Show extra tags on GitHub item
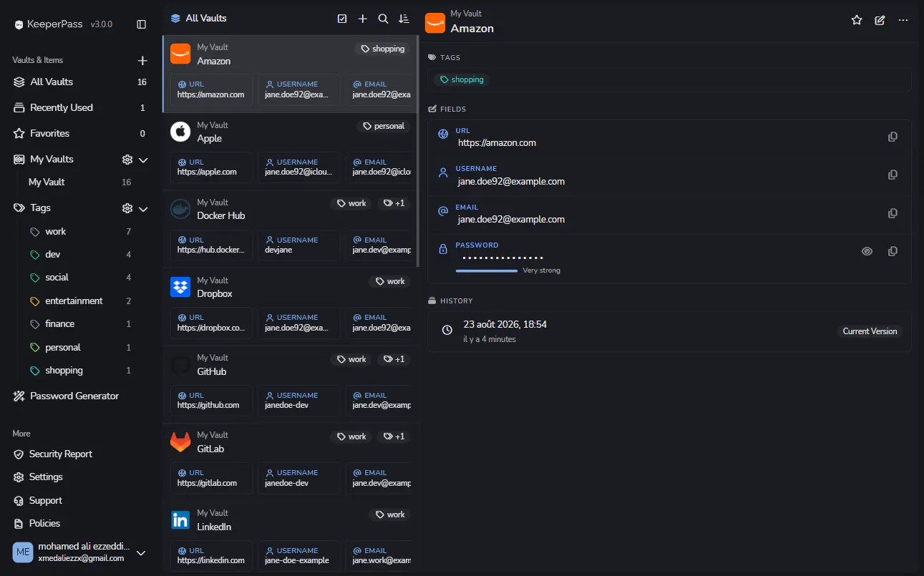This screenshot has width=924, height=576. (394, 359)
